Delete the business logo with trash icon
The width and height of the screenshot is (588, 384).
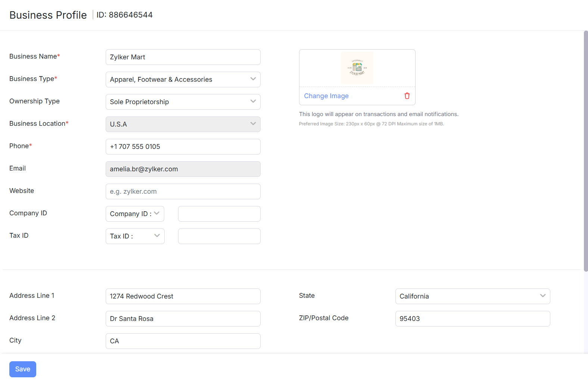click(x=407, y=96)
